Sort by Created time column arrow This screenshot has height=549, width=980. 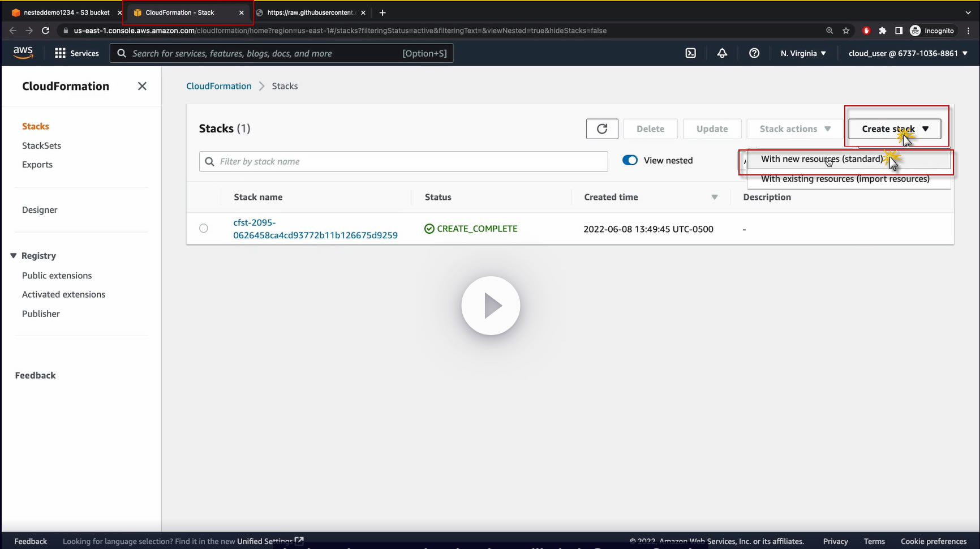point(715,197)
